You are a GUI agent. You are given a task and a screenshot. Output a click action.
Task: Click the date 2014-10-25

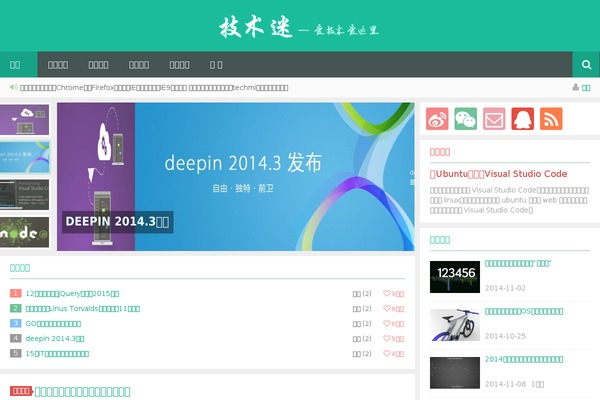505,336
